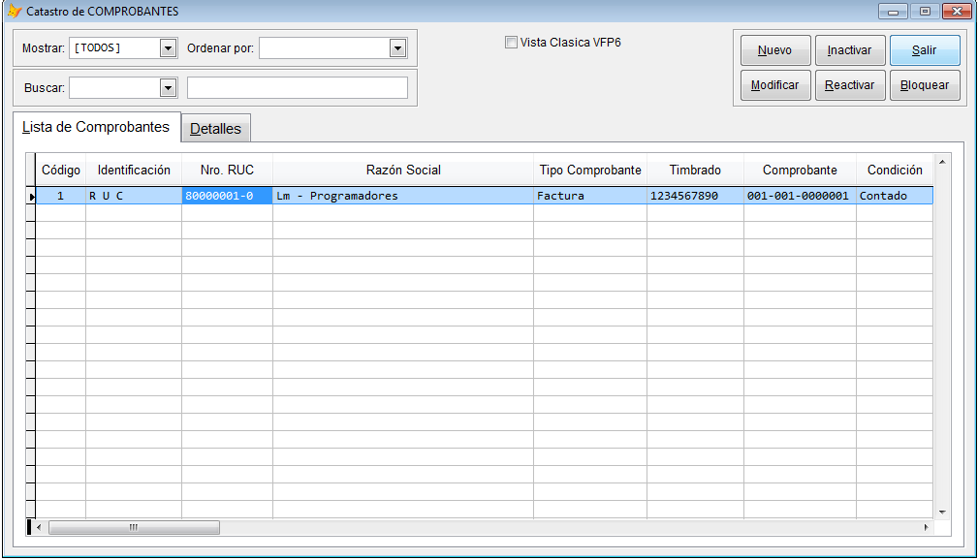Click the vertical scrollbar down arrow
This screenshot has height=560, width=978.
click(941, 511)
